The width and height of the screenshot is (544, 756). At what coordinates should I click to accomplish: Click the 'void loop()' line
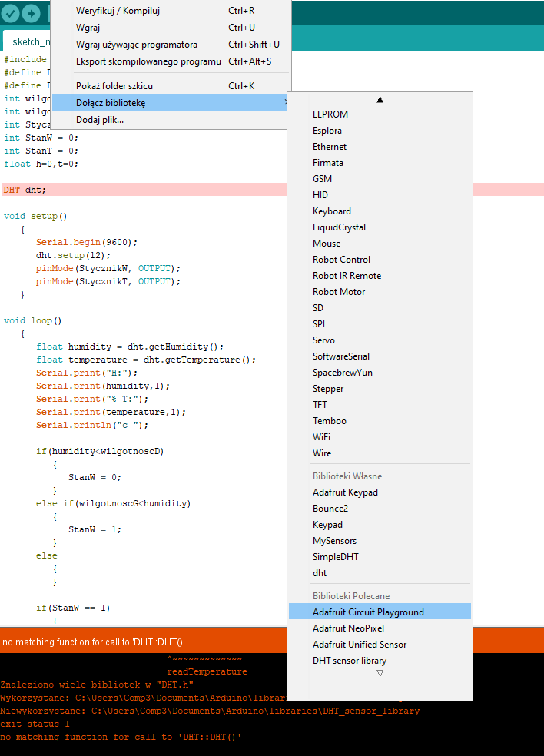pos(33,320)
